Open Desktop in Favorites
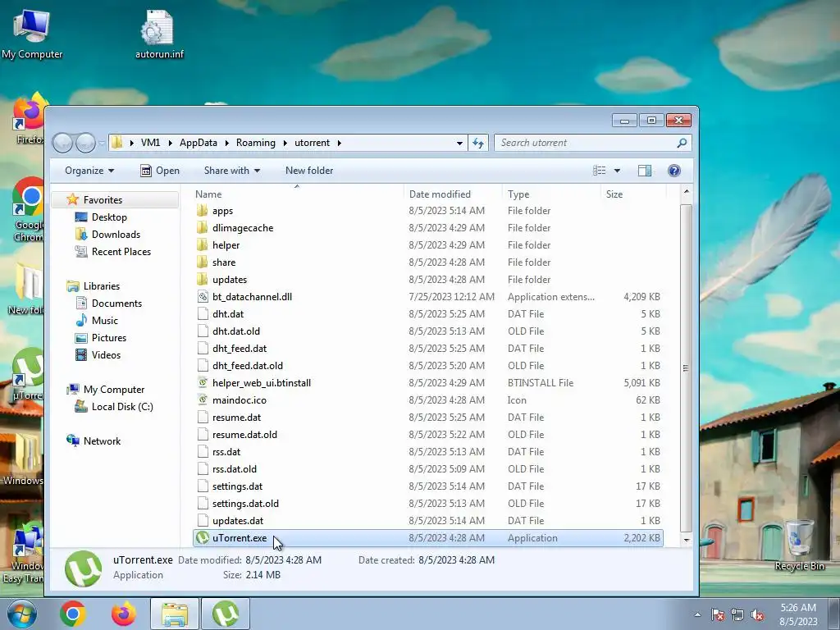Viewport: 840px width, 630px height. click(x=109, y=217)
